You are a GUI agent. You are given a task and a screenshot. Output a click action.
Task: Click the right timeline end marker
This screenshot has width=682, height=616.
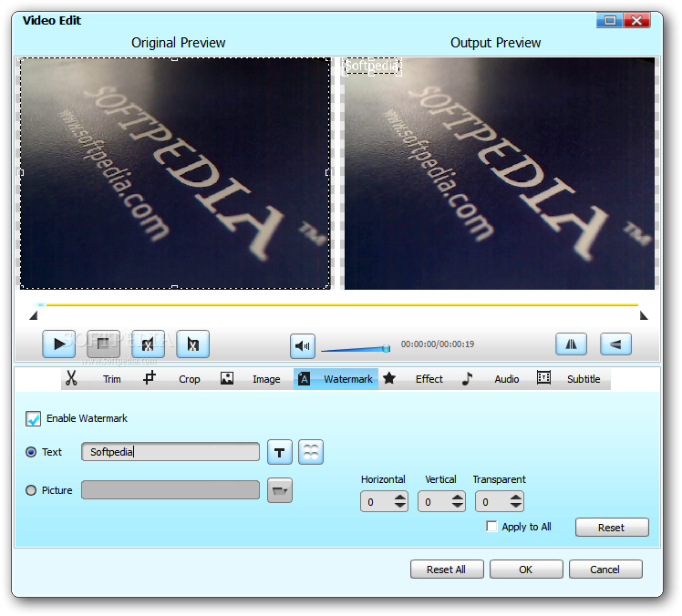click(x=644, y=315)
